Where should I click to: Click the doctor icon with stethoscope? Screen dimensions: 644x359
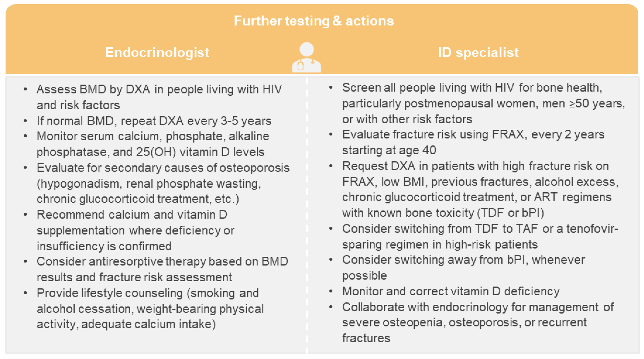tap(306, 58)
